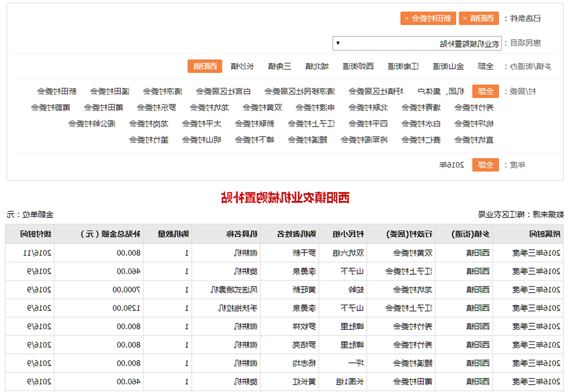
Task: Select 清凉村委会 village filter
Action: (x=163, y=91)
